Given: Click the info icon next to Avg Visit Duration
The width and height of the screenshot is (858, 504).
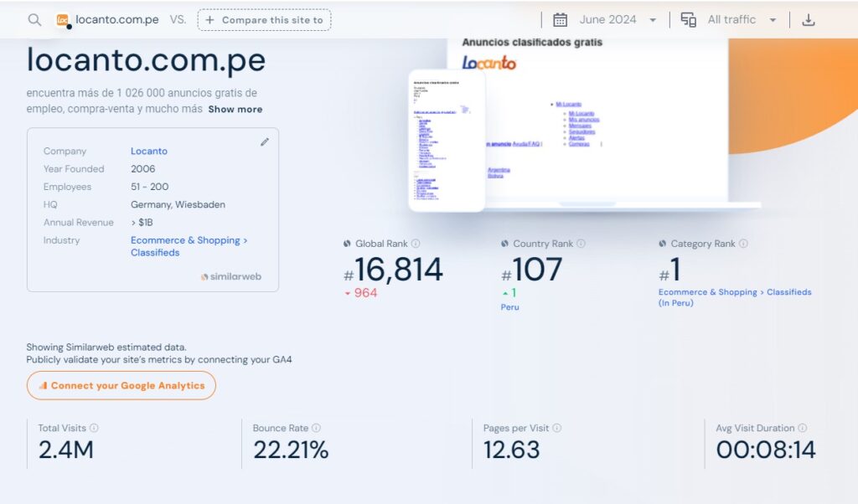Looking at the screenshot, I should [802, 428].
